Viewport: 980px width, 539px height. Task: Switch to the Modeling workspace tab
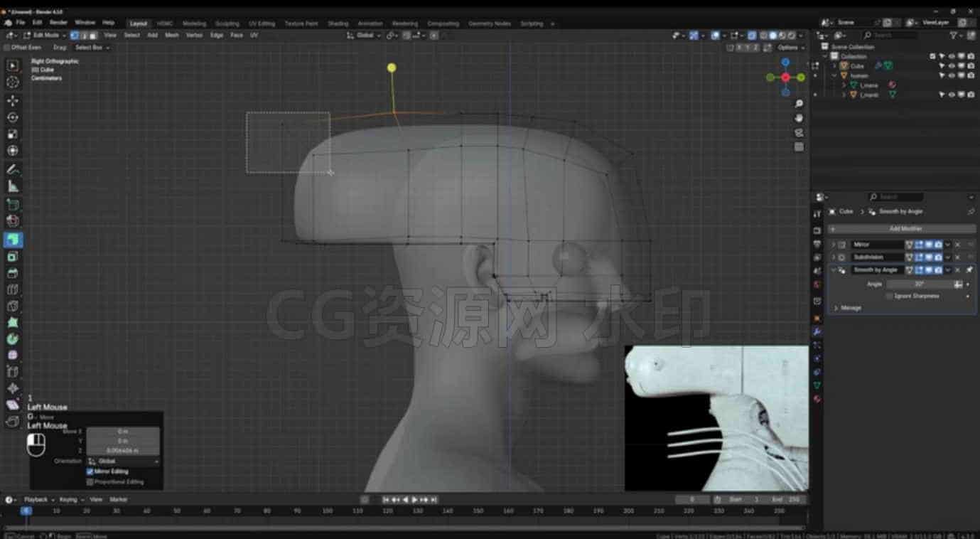pyautogui.click(x=194, y=23)
